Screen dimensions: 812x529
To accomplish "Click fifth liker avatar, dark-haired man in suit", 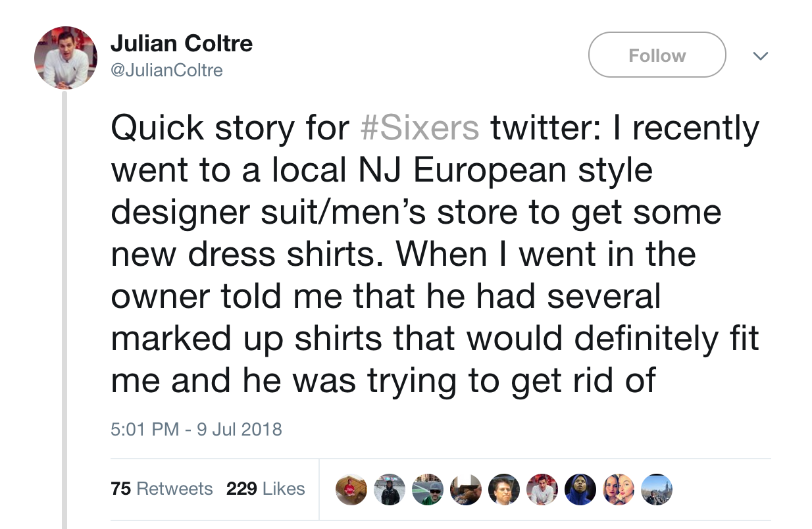I will coord(504,490).
